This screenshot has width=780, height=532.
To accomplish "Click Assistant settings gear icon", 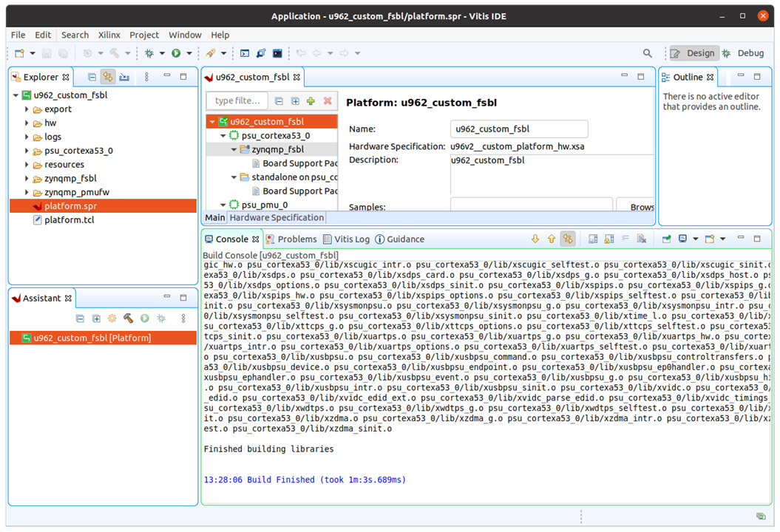I will 112,318.
